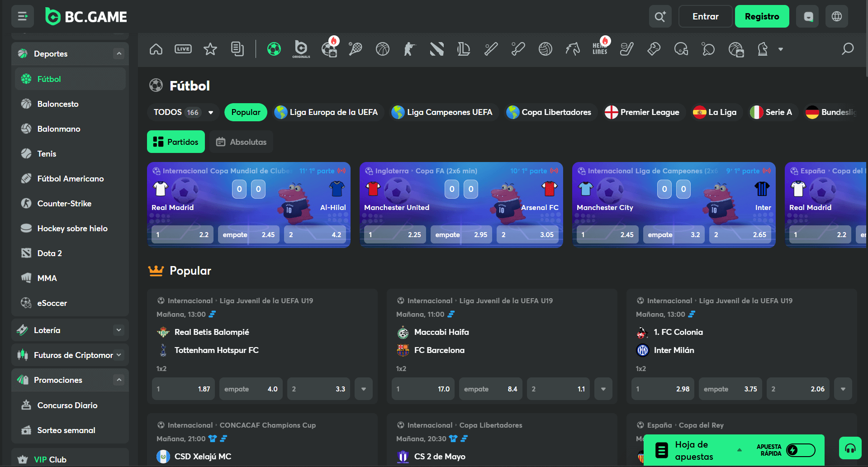Screen dimensions: 868x467
Task: Open the Headlines icon
Action: point(600,48)
